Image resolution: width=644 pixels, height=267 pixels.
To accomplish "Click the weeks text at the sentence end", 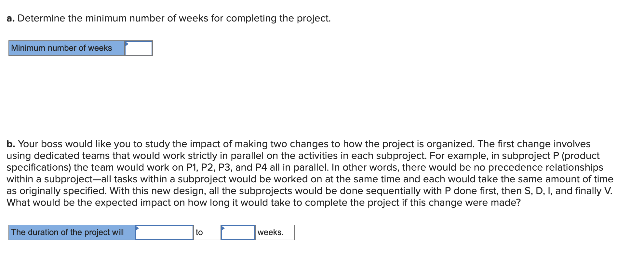I will click(x=270, y=232).
